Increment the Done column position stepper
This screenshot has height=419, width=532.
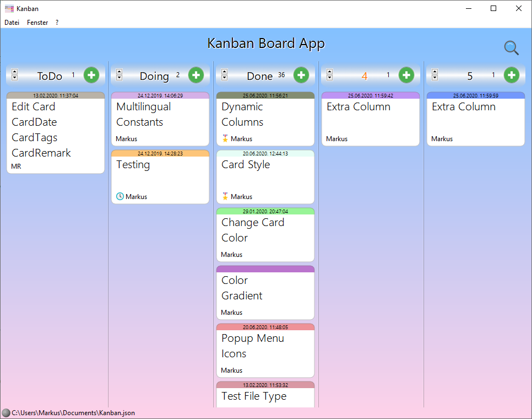pyautogui.click(x=224, y=72)
